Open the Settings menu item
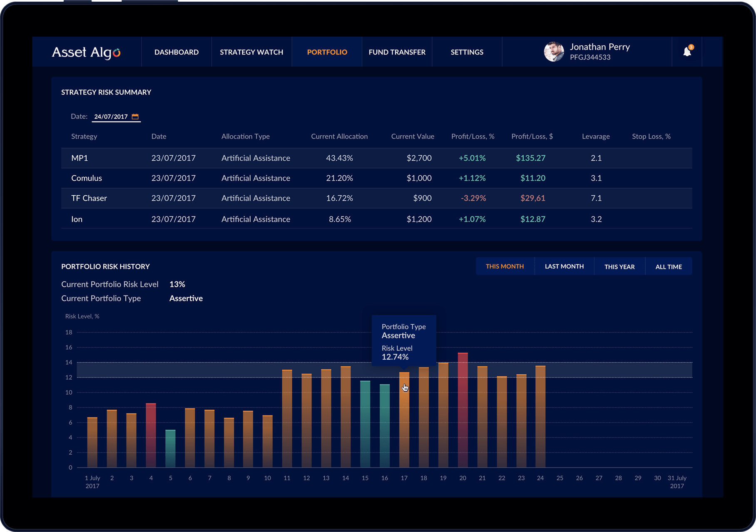756x532 pixels. pyautogui.click(x=467, y=52)
